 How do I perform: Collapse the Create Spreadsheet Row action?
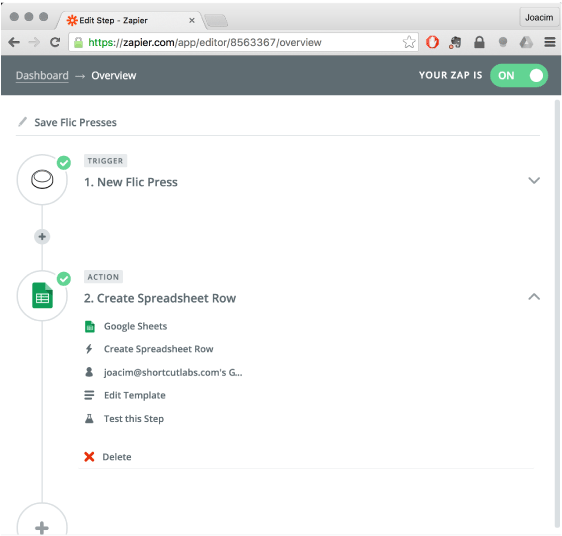534,297
